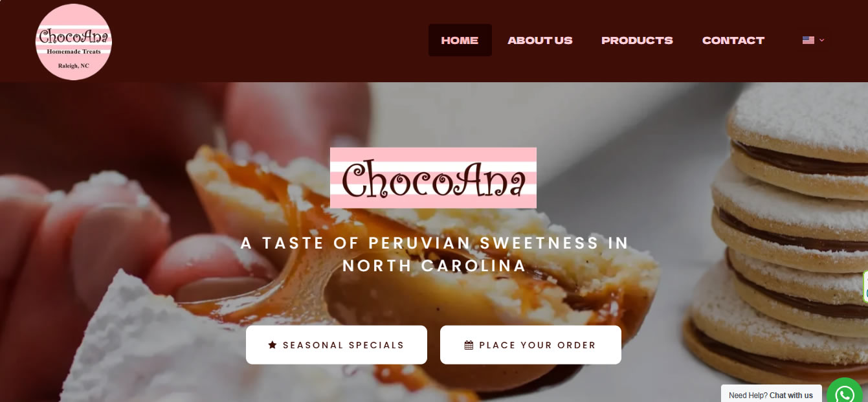Click the "Need Help? Chat with us" label
This screenshot has height=402, width=868.
click(x=771, y=396)
